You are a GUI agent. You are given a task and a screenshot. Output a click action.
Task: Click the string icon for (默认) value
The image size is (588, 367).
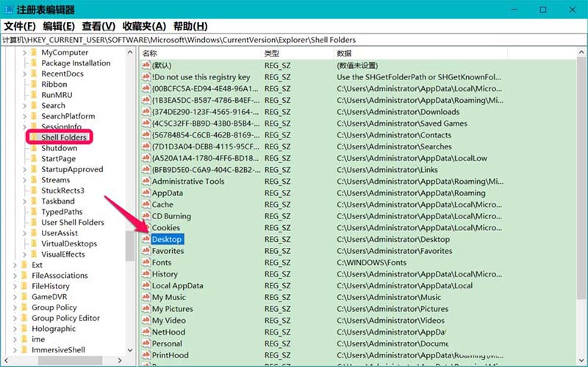(x=146, y=65)
